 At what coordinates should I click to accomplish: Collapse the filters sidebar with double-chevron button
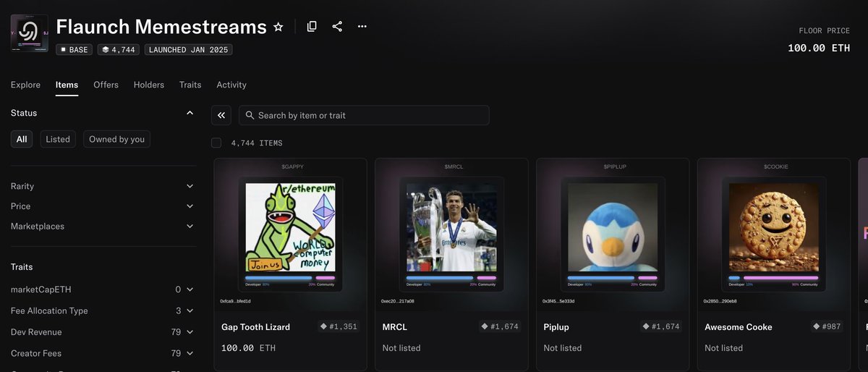click(x=221, y=115)
